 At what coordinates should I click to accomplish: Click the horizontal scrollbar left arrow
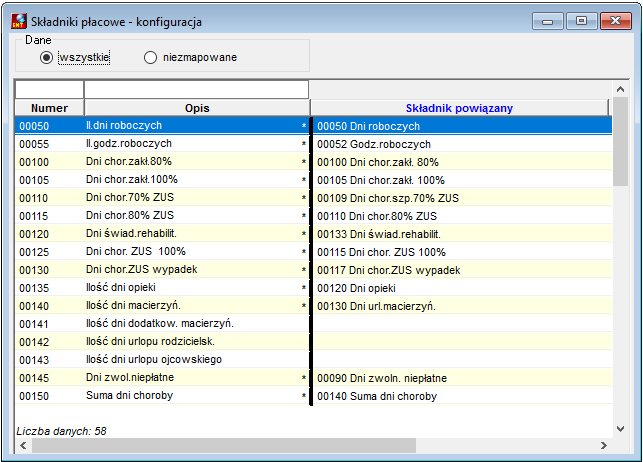(x=23, y=446)
